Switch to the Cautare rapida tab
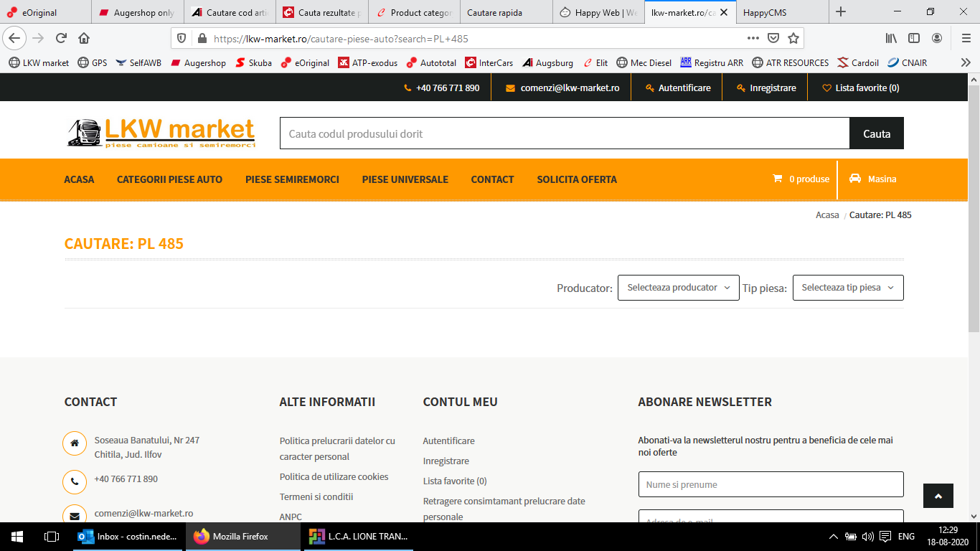 coord(507,12)
